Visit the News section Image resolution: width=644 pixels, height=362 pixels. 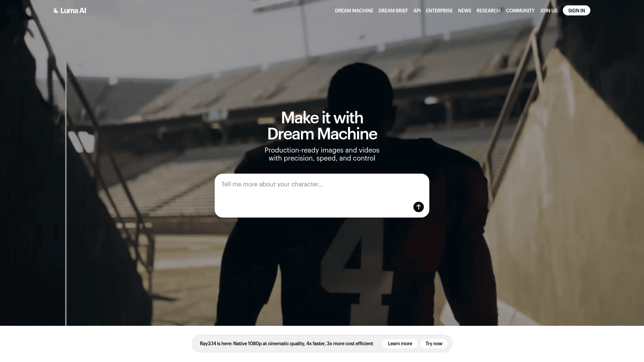click(x=465, y=11)
